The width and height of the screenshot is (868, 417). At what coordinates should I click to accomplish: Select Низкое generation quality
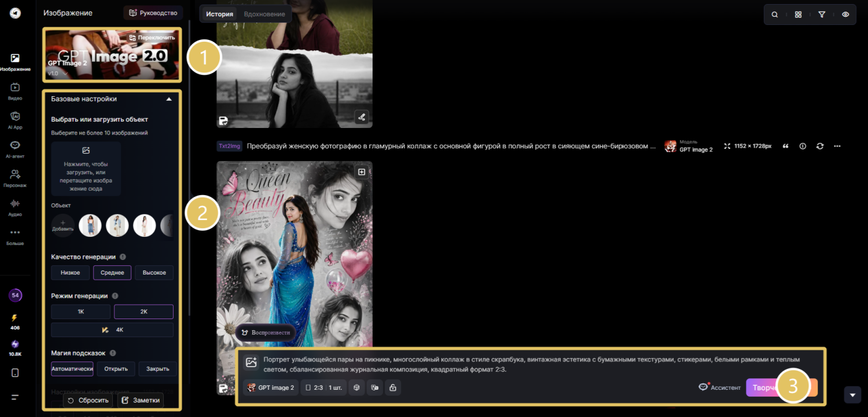pos(71,273)
